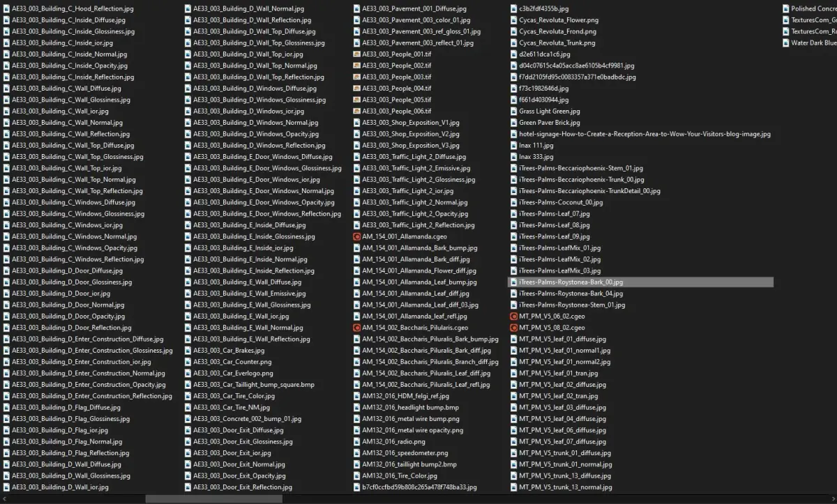Select AM_154_002_Baccharis_Piluralis_Branch_diff.jpg
This screenshot has height=504, width=837.
pyautogui.click(x=430, y=362)
